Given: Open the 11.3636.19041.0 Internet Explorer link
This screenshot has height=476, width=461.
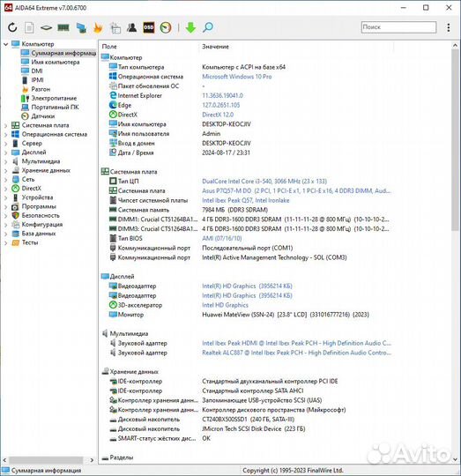Looking at the screenshot, I should click(x=222, y=95).
